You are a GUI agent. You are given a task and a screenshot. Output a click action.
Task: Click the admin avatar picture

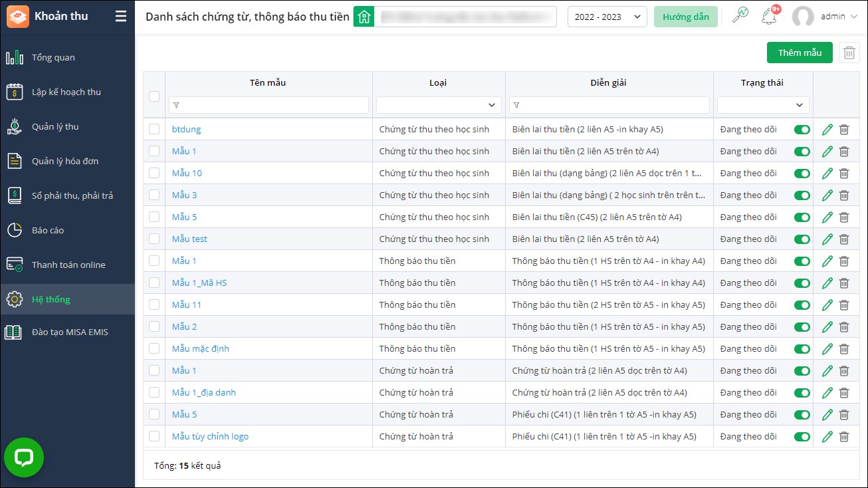803,17
